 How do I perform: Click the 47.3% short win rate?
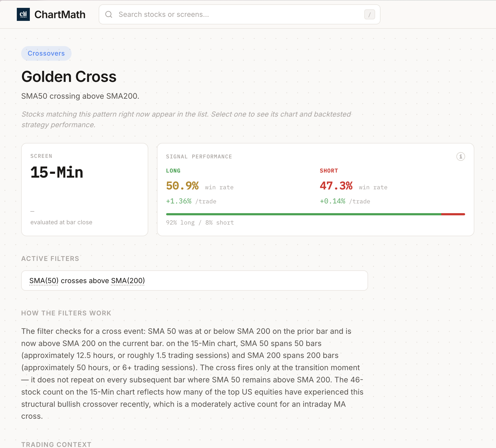tap(336, 186)
